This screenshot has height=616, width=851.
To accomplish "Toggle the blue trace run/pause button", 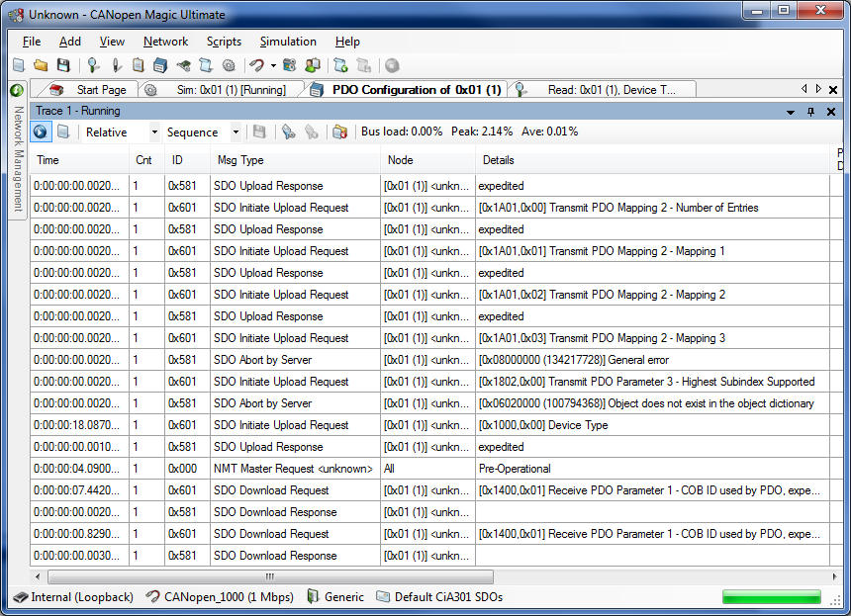I will click(41, 132).
